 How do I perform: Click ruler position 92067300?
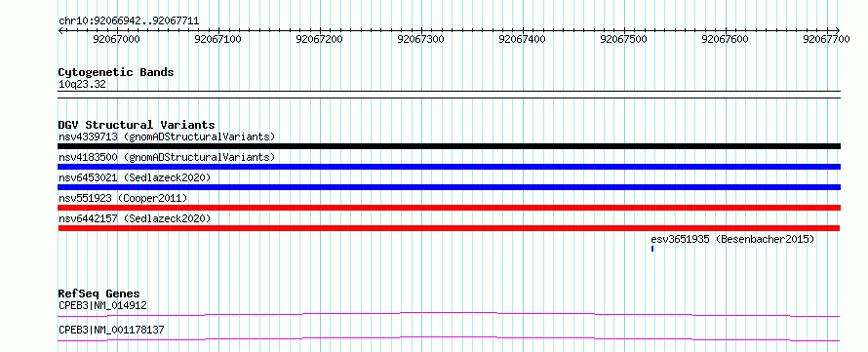click(x=421, y=39)
